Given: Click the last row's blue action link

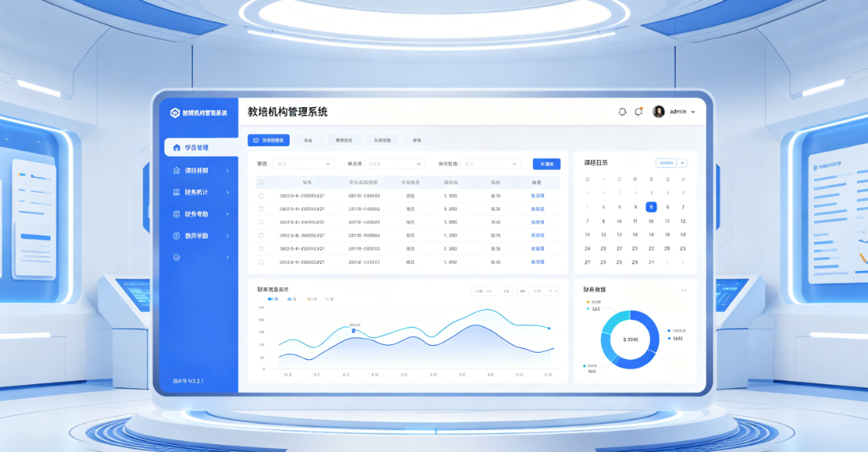Looking at the screenshot, I should click(537, 262).
